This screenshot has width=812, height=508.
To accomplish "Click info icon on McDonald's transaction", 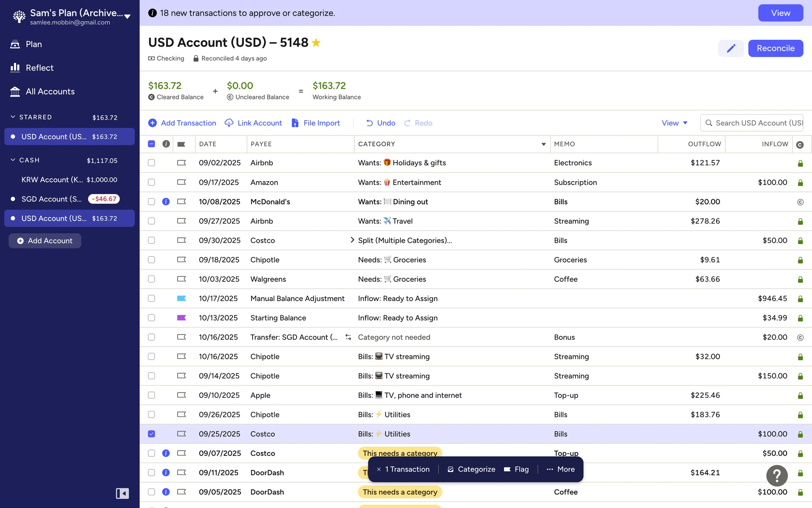I will click(166, 202).
